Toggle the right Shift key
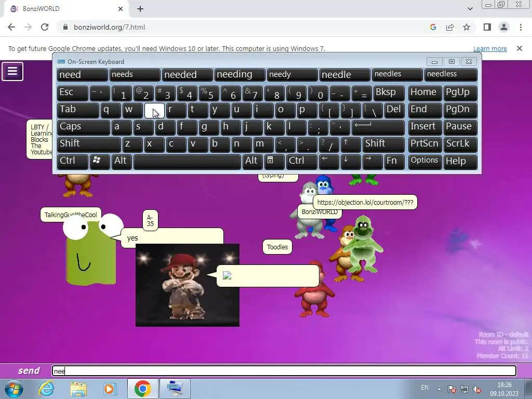This screenshot has width=532, height=399. click(x=383, y=144)
